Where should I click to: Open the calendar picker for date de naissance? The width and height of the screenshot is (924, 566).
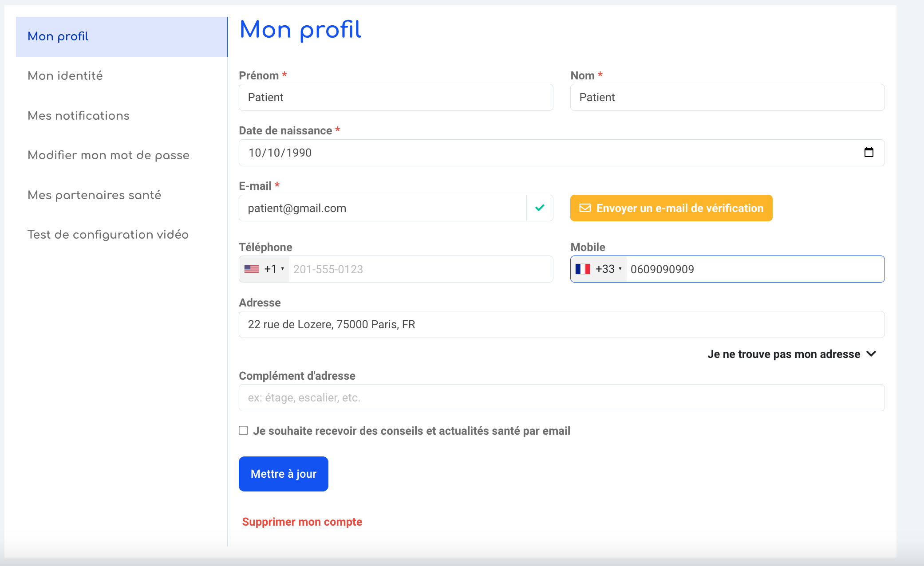869,153
